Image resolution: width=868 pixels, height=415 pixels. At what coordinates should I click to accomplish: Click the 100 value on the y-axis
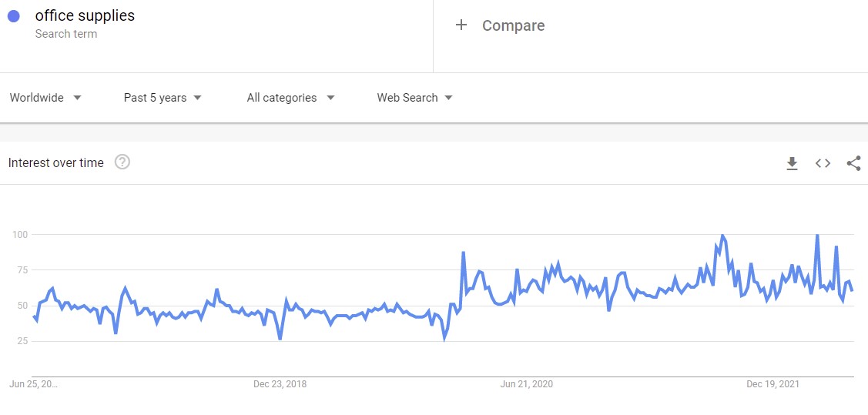point(20,234)
